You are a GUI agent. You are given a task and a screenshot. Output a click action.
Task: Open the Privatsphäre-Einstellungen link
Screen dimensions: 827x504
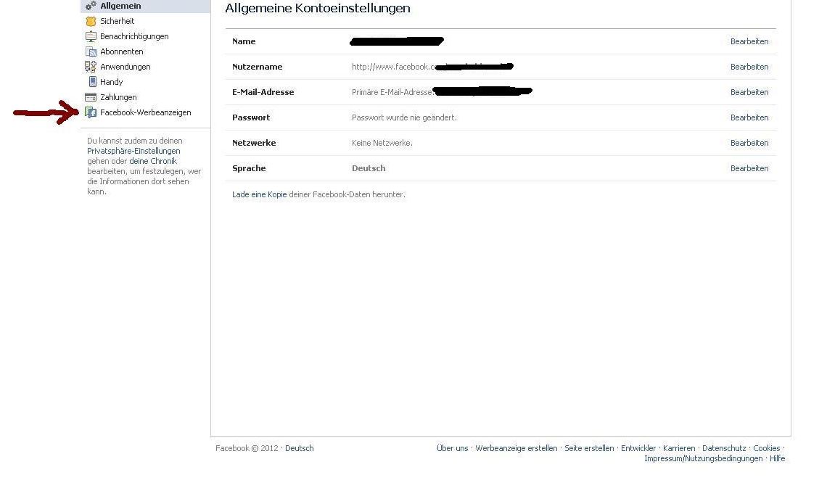tap(133, 151)
